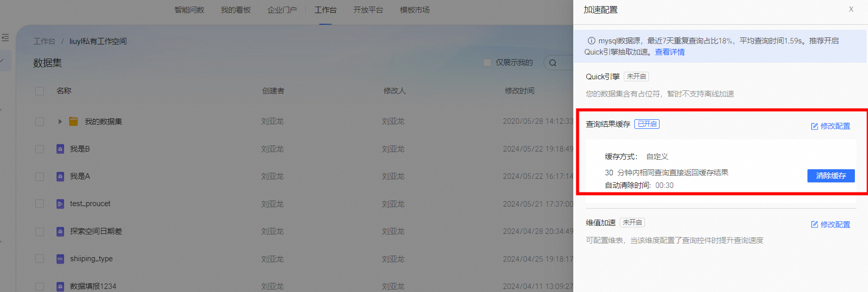Screen dimensions: 868x292
Task: Click the sidebar collapse menu icon
Action: pyautogui.click(x=5, y=37)
